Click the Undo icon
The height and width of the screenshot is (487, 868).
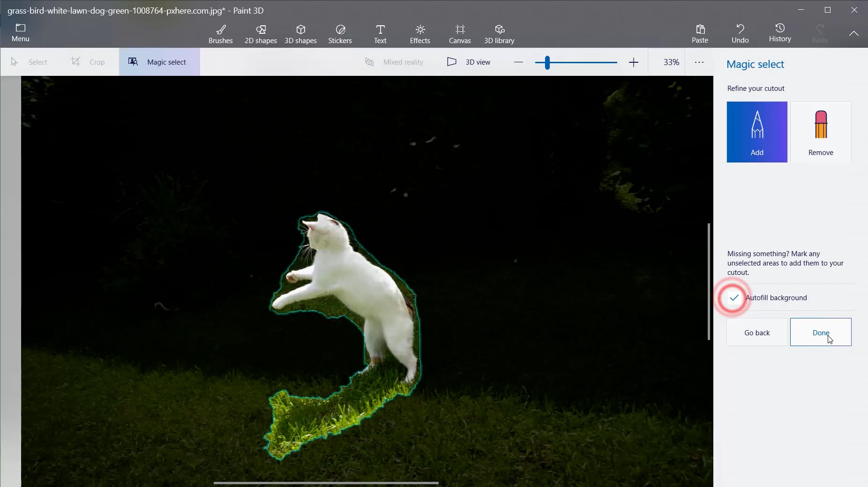[x=740, y=30]
